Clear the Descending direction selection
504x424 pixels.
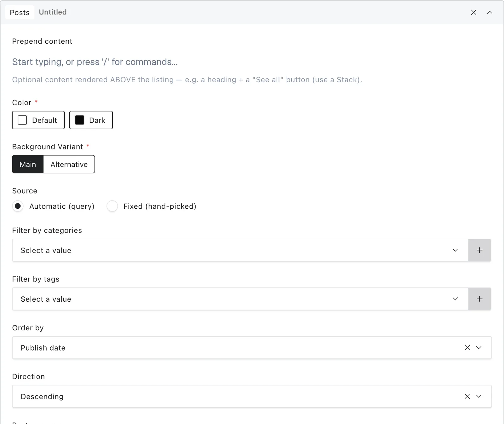click(x=467, y=396)
